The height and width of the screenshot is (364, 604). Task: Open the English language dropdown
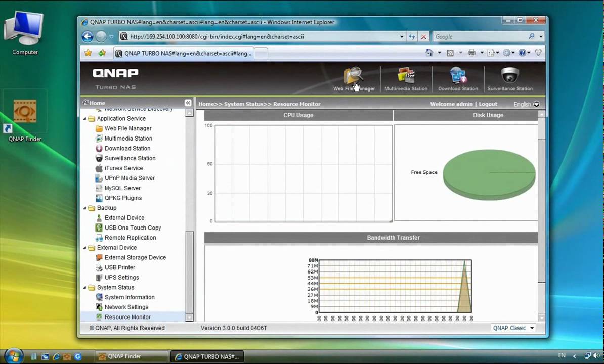pyautogui.click(x=527, y=104)
